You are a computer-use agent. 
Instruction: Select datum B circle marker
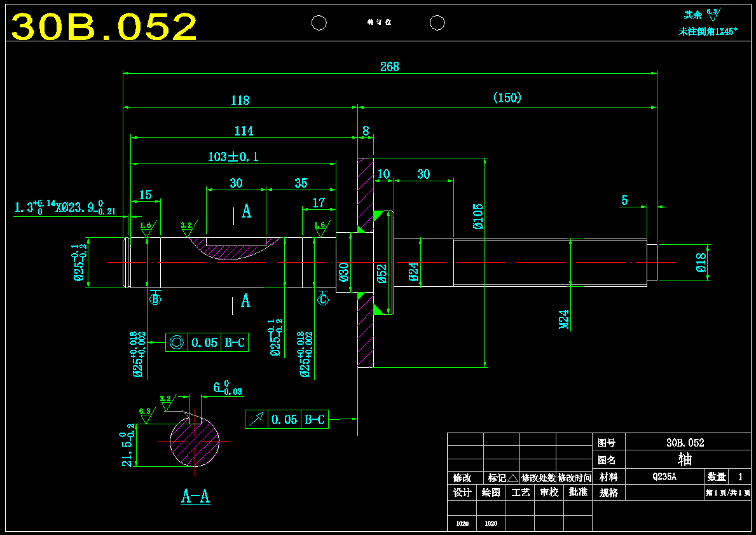(x=155, y=299)
